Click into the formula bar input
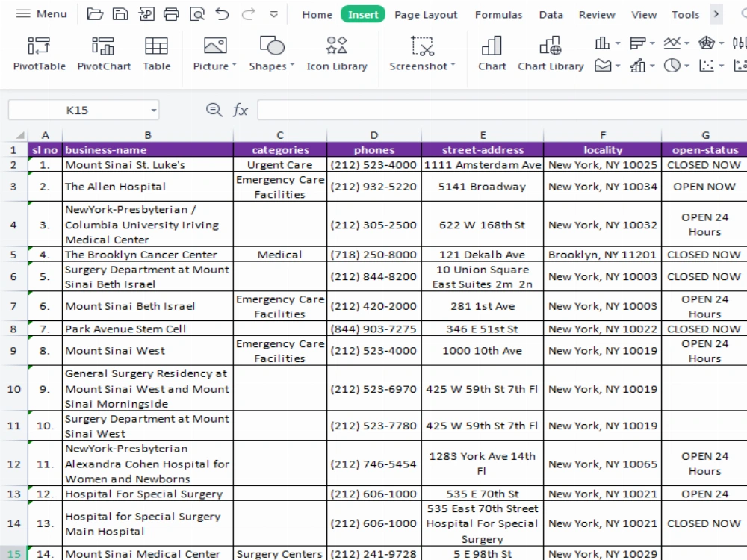The image size is (747, 560). [502, 110]
